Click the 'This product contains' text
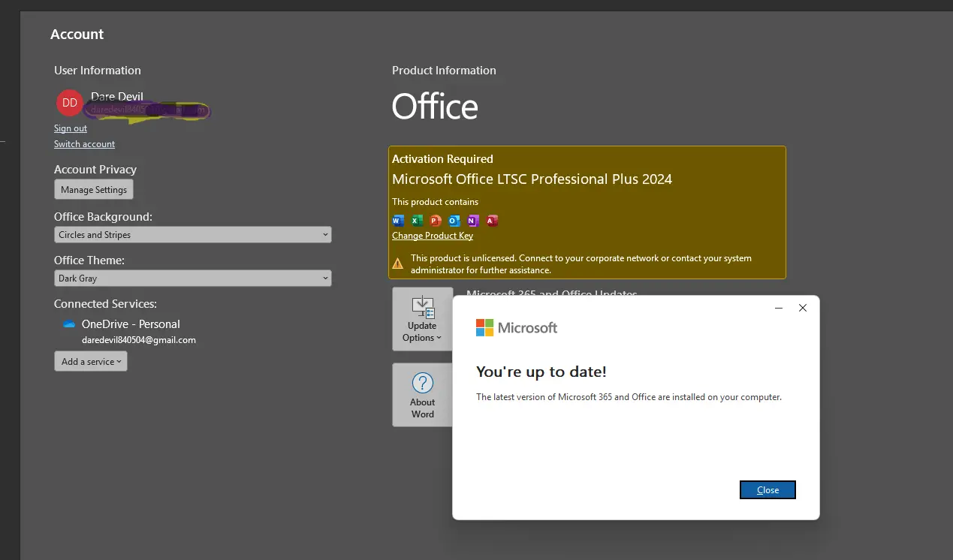Screen dimensions: 953x560 click(x=436, y=202)
